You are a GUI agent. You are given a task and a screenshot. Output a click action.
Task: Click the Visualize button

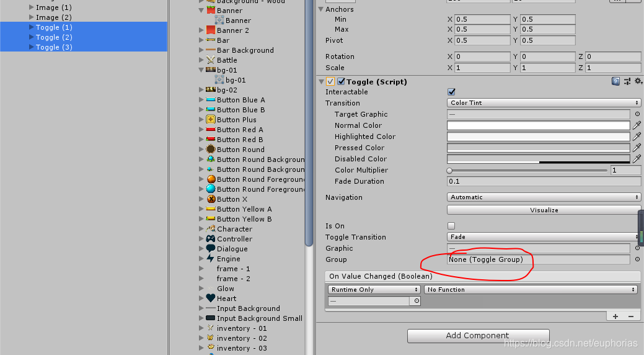pos(544,210)
